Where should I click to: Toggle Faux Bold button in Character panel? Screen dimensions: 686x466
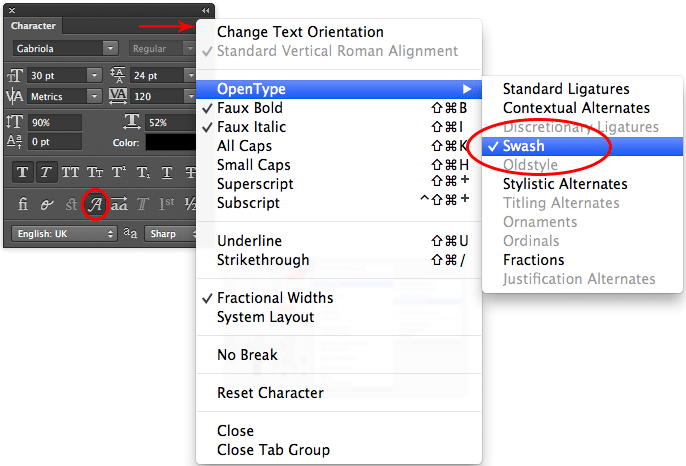(21, 173)
